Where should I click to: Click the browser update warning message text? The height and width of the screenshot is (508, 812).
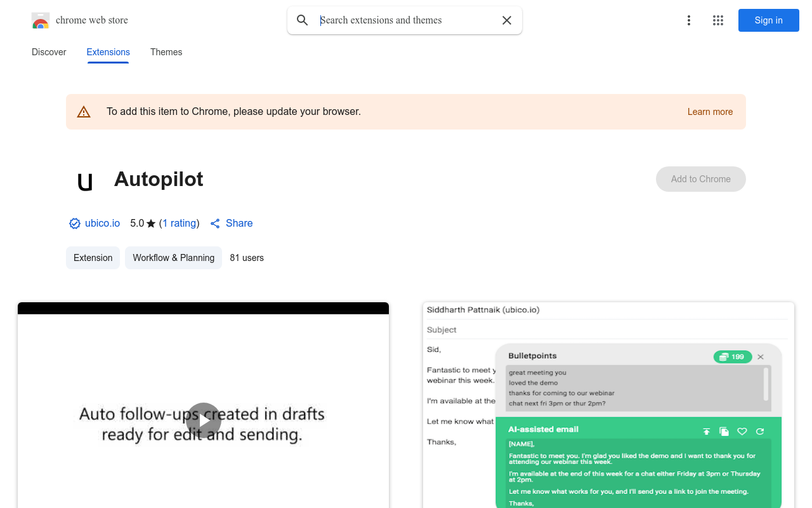pos(233,112)
